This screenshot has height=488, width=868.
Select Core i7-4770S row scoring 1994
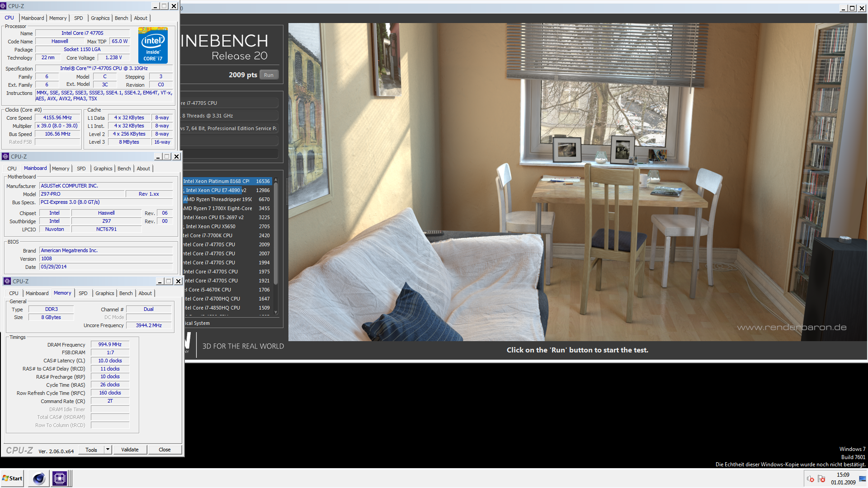coord(227,263)
